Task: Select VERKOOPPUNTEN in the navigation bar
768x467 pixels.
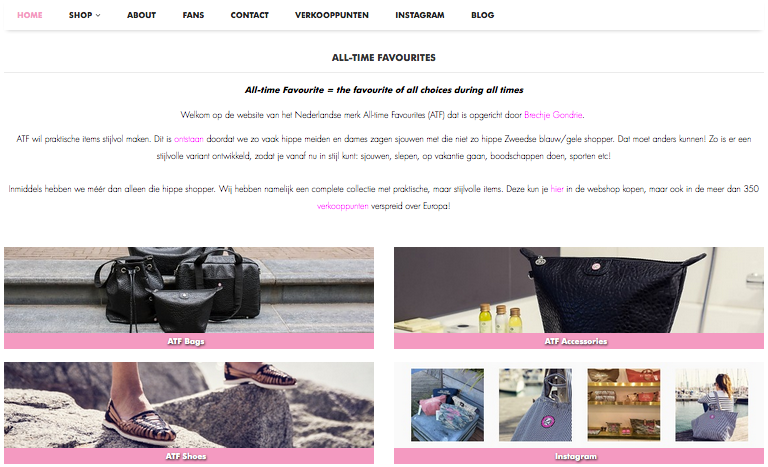Action: coord(332,15)
